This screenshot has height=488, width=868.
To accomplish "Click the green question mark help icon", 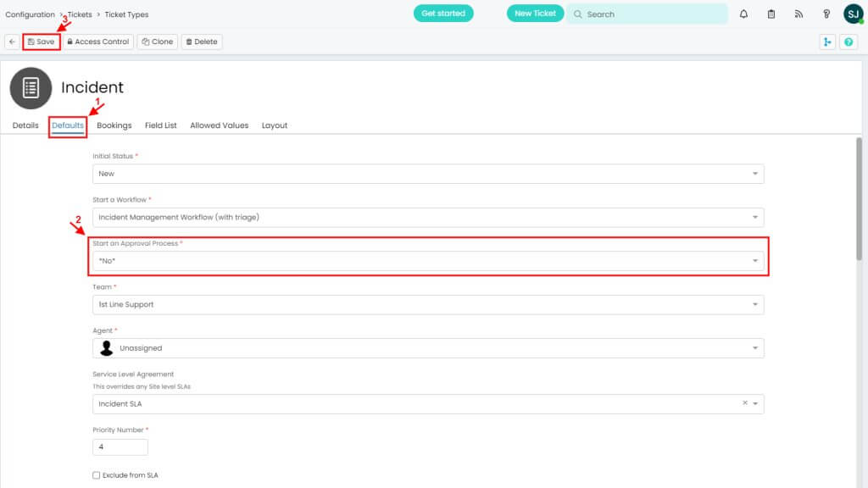I will coord(849,41).
